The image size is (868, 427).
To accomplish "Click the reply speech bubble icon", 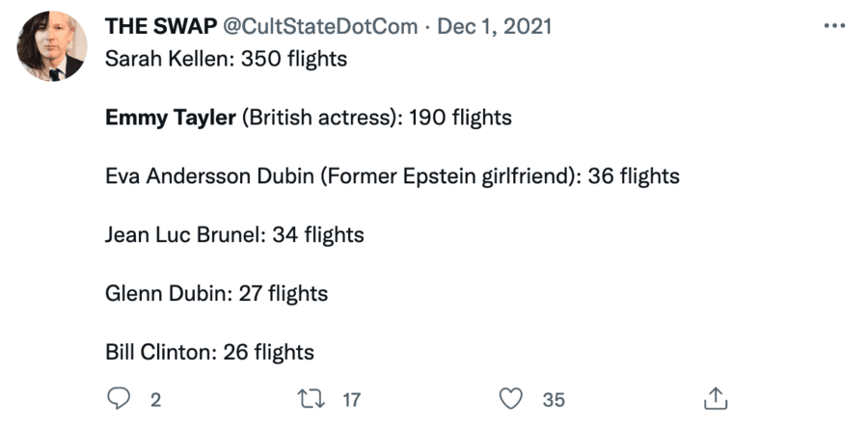I will point(118,398).
